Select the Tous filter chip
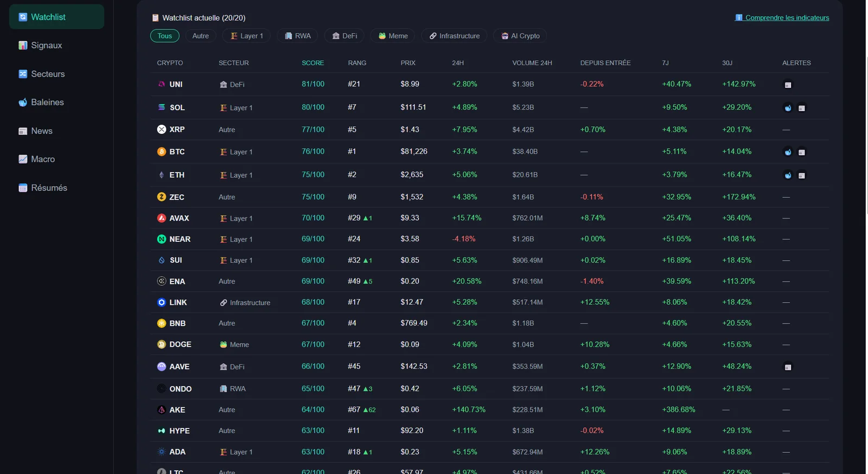 pos(164,36)
